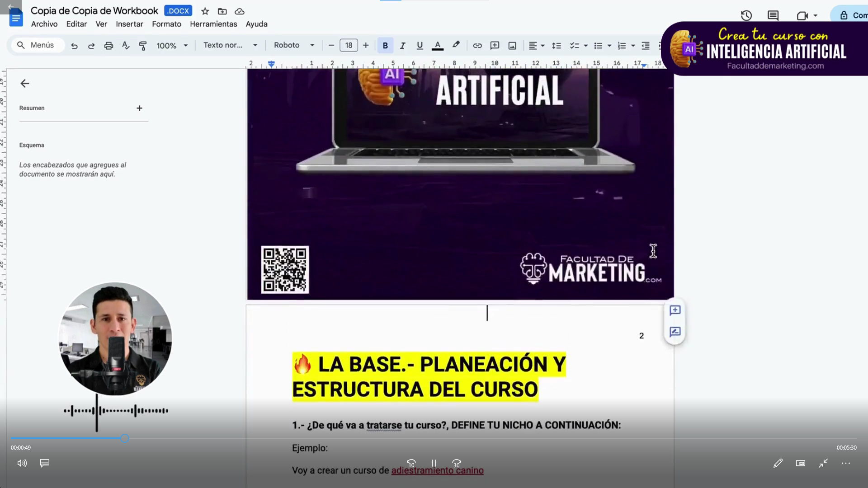Viewport: 868px width, 488px height.
Task: Print the document with printer icon
Action: coord(108,46)
